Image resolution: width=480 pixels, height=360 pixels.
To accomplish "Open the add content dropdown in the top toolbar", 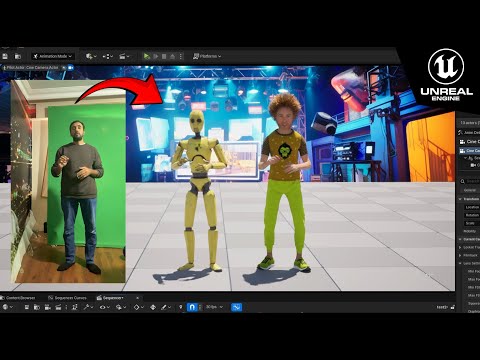I will 91,56.
